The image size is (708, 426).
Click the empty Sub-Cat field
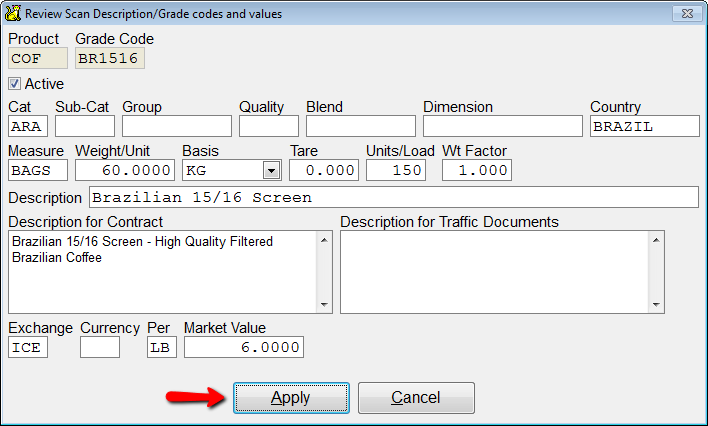coord(85,126)
